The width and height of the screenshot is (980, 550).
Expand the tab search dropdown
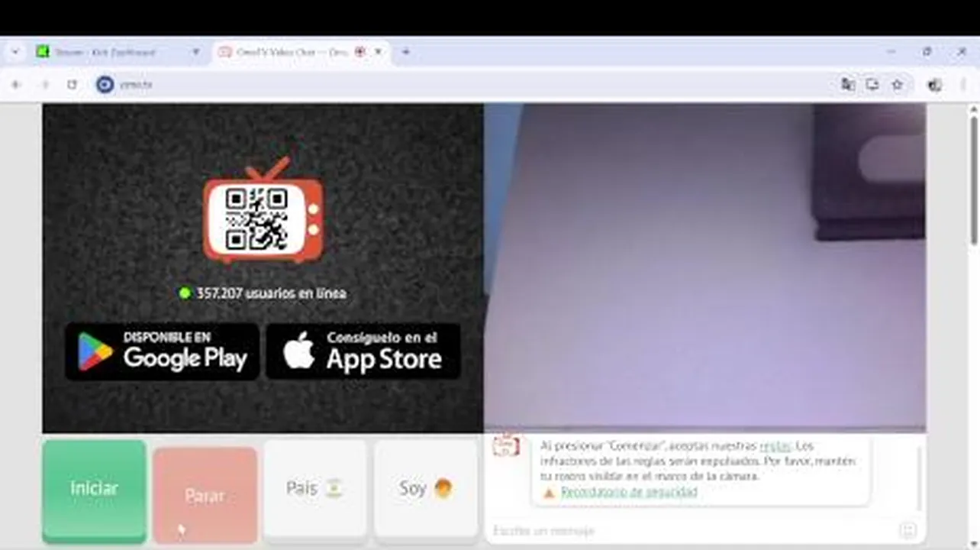tap(15, 52)
